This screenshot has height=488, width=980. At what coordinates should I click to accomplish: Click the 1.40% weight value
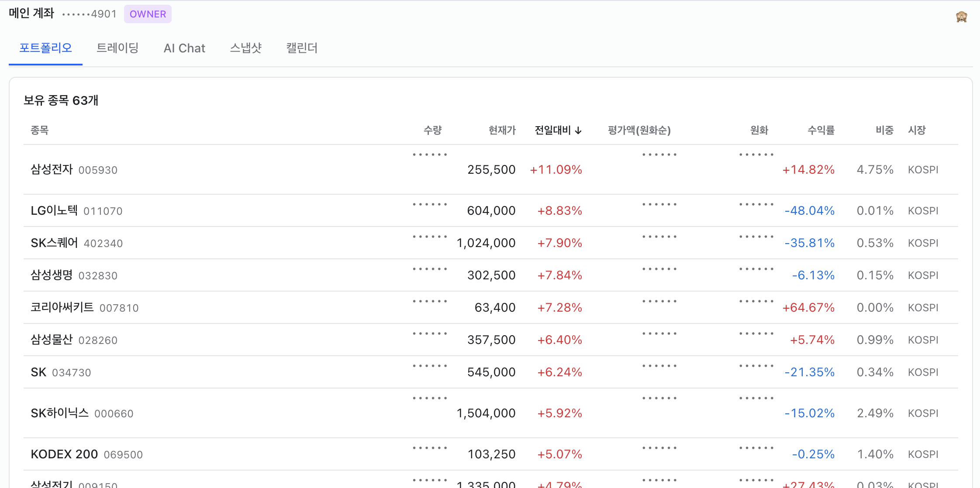click(x=875, y=454)
